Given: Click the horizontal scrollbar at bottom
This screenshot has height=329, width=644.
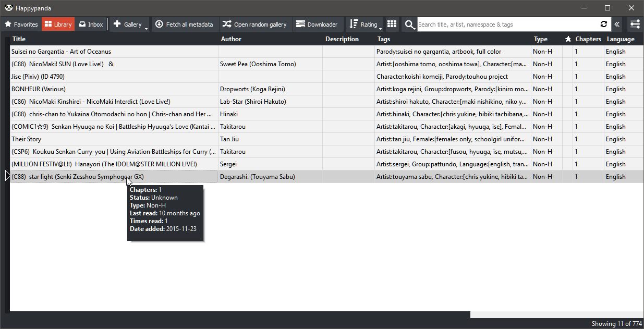Looking at the screenshot, I should (240, 315).
